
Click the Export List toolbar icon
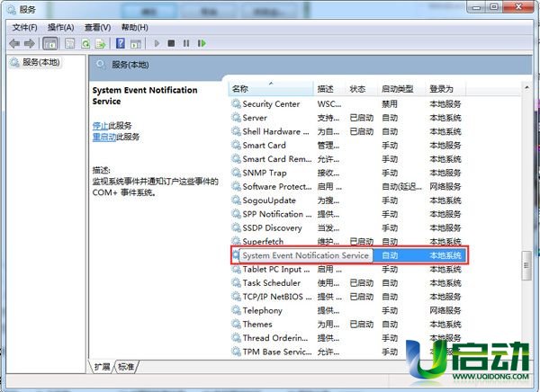tap(101, 42)
